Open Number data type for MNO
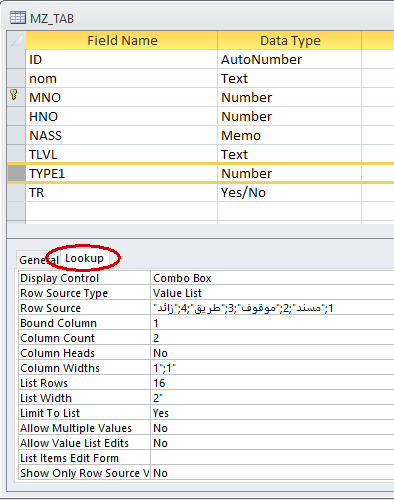Screen dimensions: 394x500 coord(290,98)
